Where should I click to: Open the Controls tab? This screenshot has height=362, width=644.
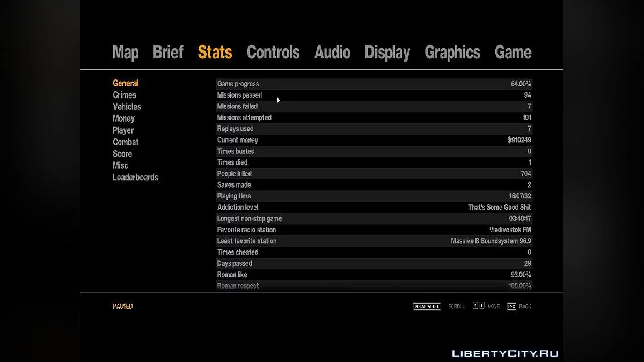[x=273, y=53]
